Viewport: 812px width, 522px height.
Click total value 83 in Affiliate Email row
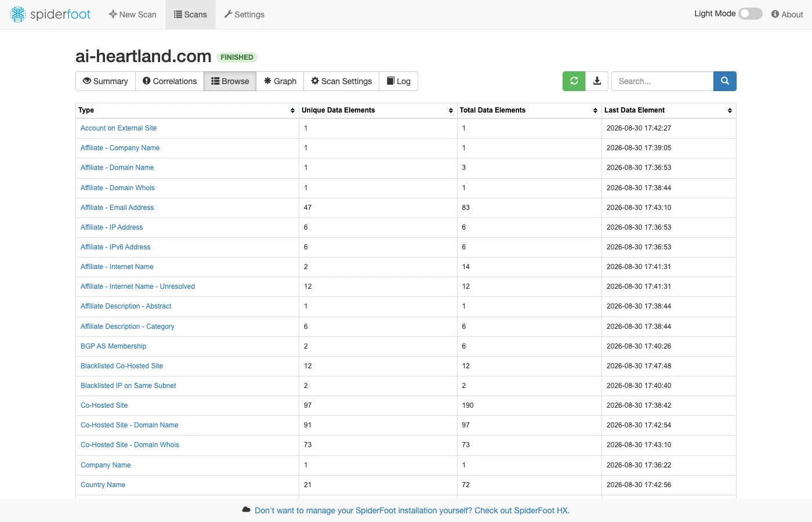[466, 208]
